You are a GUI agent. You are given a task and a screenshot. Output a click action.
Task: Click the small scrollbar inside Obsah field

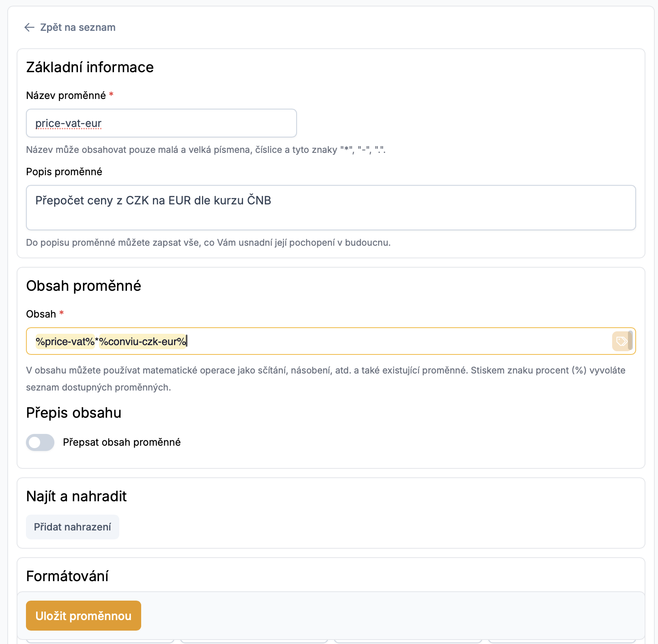click(630, 341)
